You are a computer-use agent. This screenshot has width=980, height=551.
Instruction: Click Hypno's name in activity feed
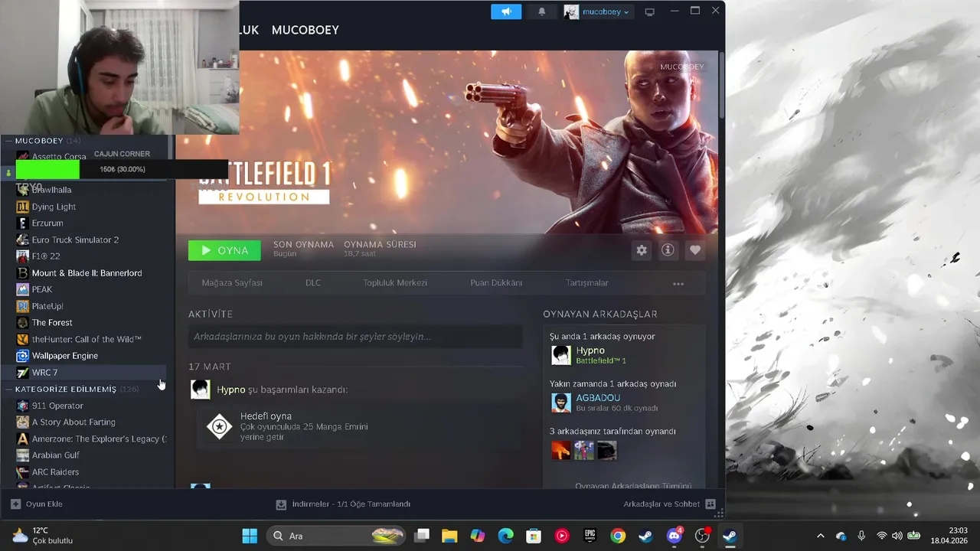230,390
